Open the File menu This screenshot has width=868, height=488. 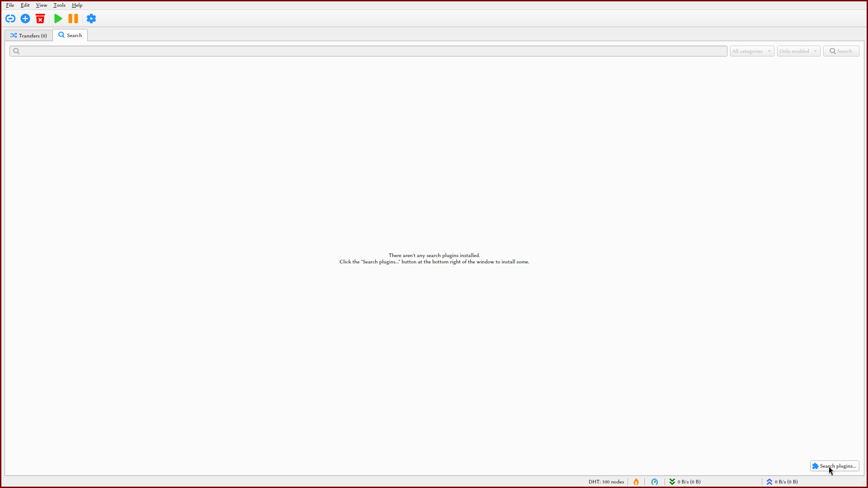coord(10,5)
